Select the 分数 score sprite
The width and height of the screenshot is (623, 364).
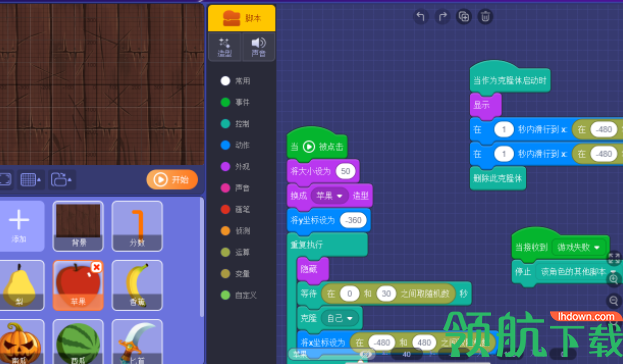[137, 226]
